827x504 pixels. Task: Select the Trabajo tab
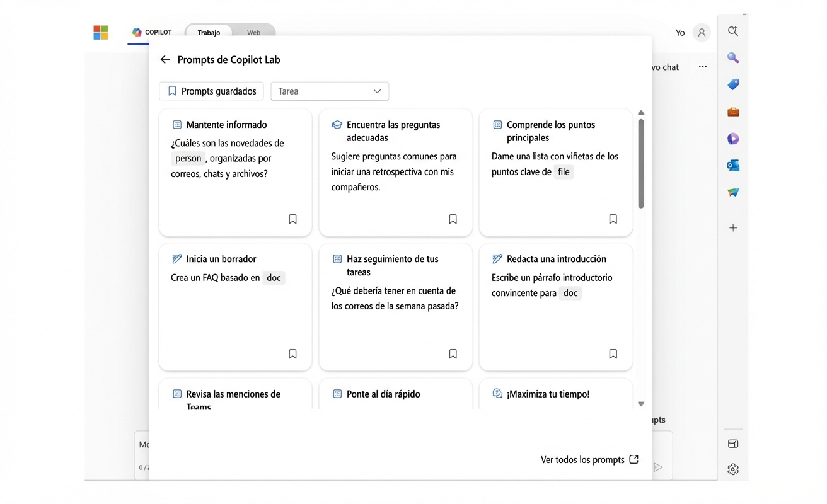(x=208, y=32)
